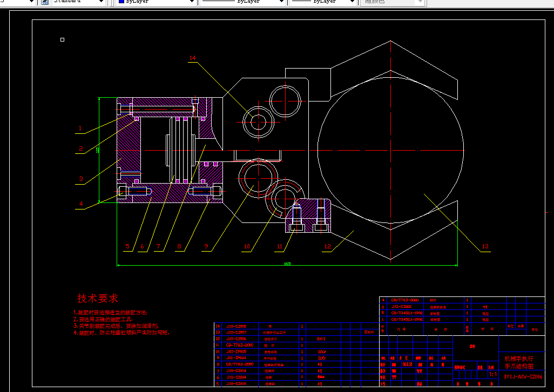Select balloon label 9 in the drawing
The height and width of the screenshot is (392, 554).
pos(206,246)
